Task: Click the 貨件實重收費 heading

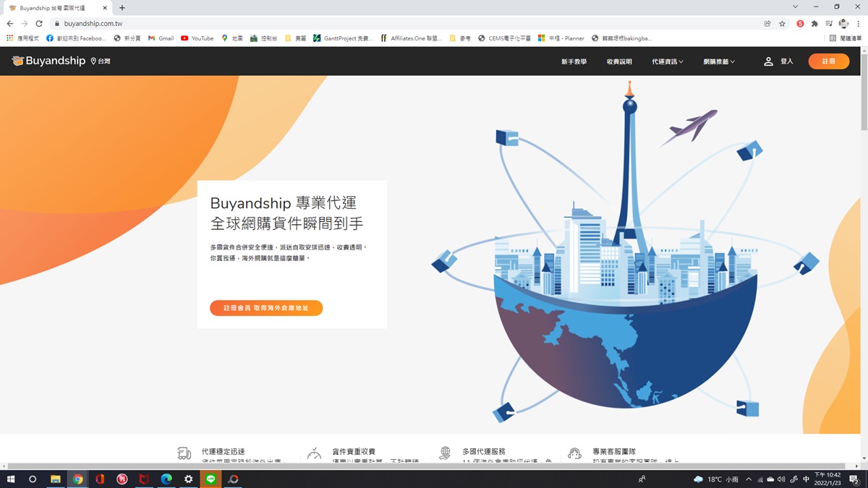Action: click(354, 451)
